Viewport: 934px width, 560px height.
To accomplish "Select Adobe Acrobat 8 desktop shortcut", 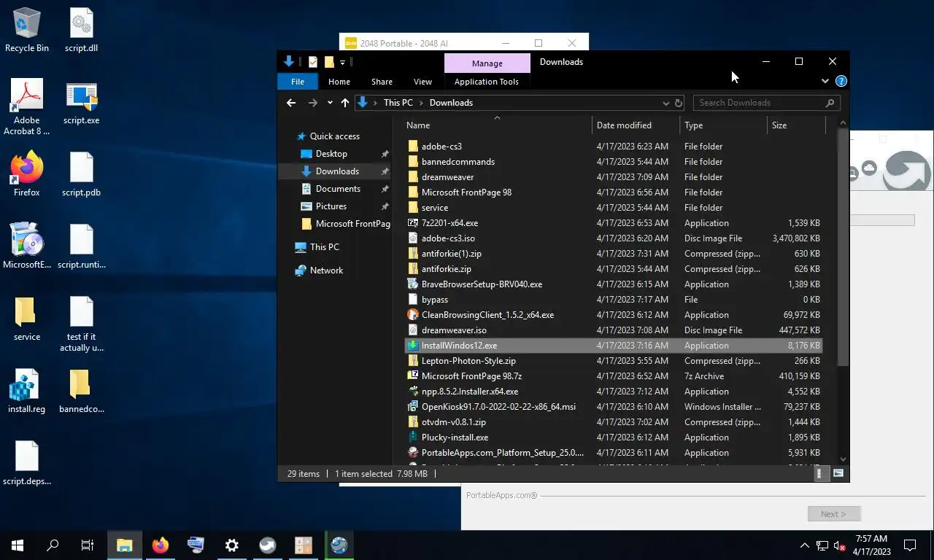I will tap(26, 107).
